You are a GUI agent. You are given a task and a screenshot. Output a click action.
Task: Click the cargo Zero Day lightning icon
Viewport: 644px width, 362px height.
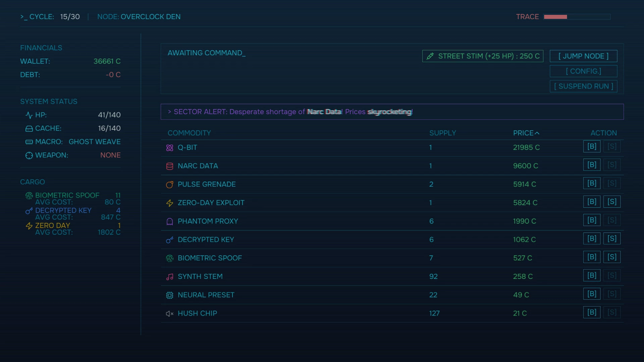pyautogui.click(x=29, y=226)
